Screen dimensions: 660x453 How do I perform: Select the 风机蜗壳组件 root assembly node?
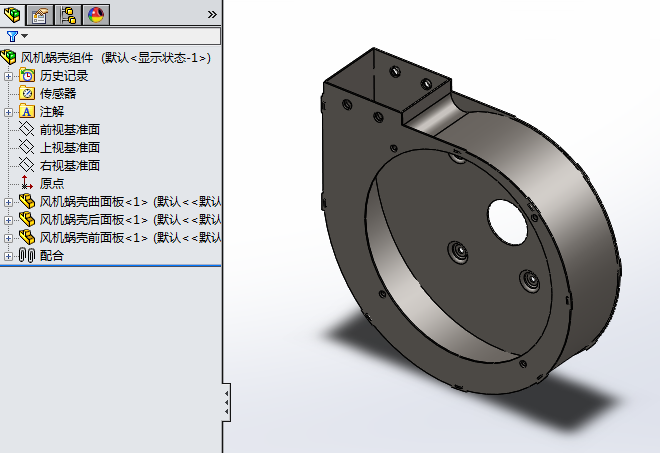pos(115,58)
